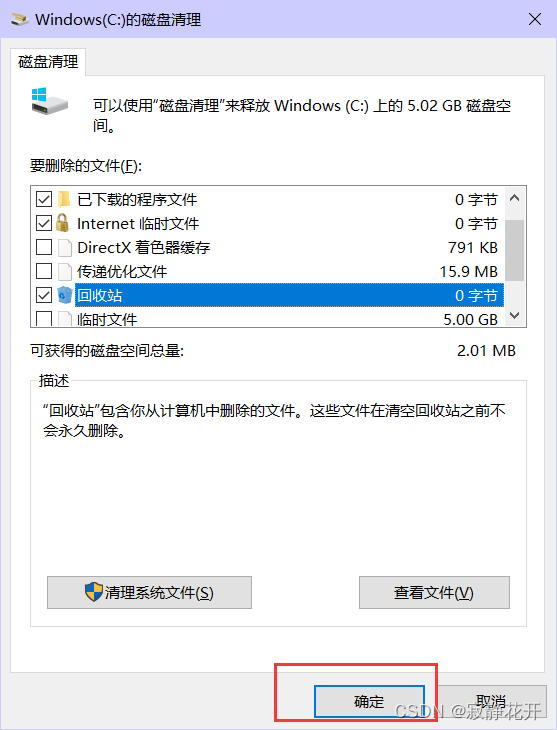Image resolution: width=557 pixels, height=730 pixels.
Task: Click the file list scrollbar thumb
Action: (515, 250)
